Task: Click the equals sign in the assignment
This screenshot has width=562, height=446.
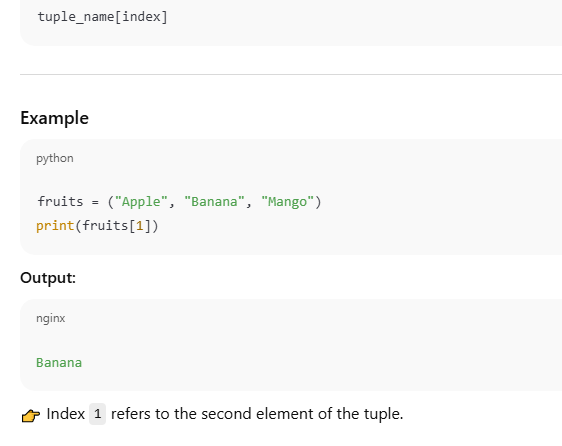Action: pyautogui.click(x=95, y=202)
